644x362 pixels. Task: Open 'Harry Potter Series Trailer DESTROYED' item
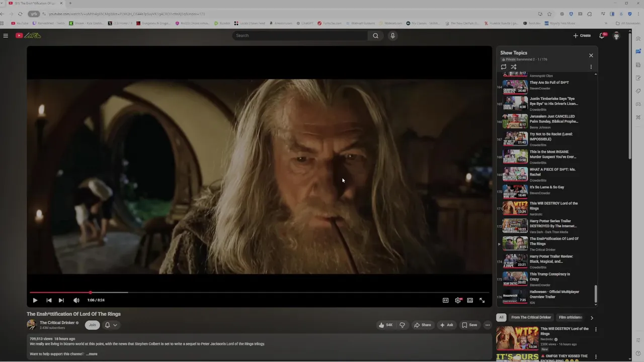click(545, 226)
